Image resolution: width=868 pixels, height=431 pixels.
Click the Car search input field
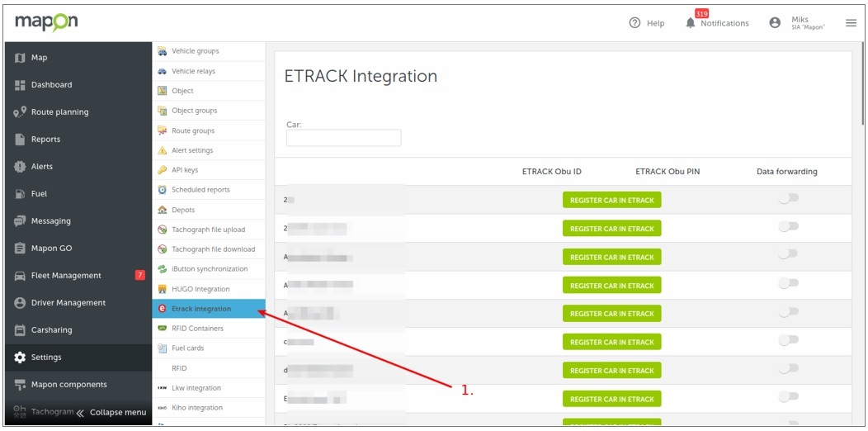[x=344, y=138]
